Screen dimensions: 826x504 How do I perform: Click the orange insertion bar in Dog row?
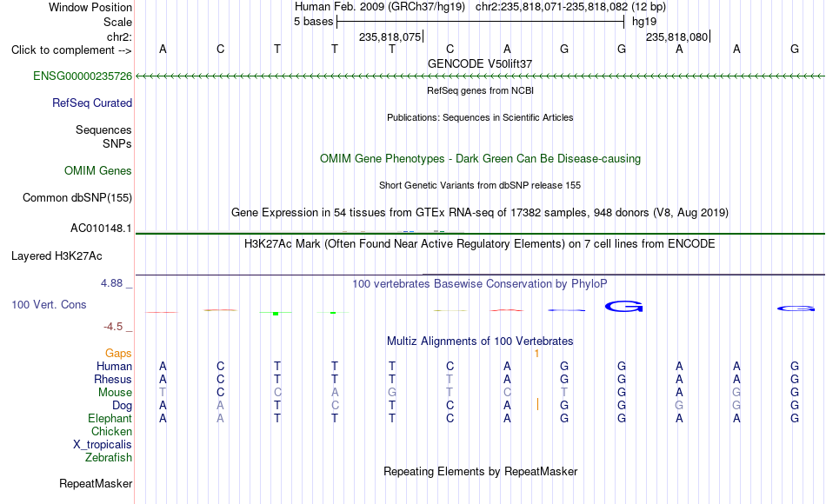(537, 404)
